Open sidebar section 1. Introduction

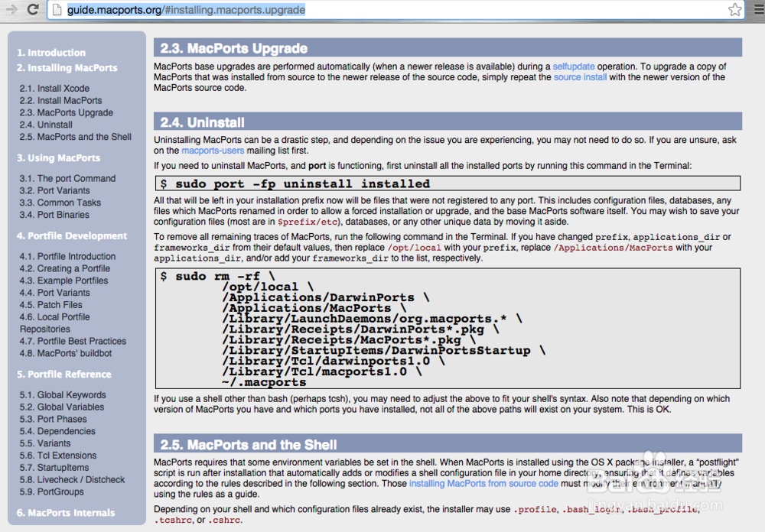pos(51,53)
